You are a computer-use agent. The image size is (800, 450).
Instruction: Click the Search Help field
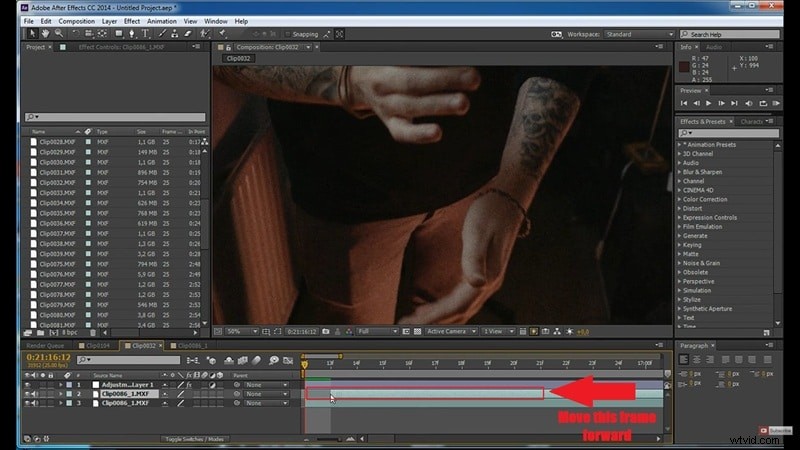coord(730,34)
